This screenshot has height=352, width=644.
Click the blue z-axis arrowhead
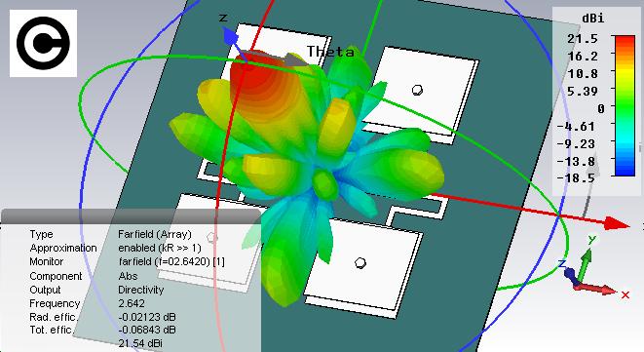[230, 37]
